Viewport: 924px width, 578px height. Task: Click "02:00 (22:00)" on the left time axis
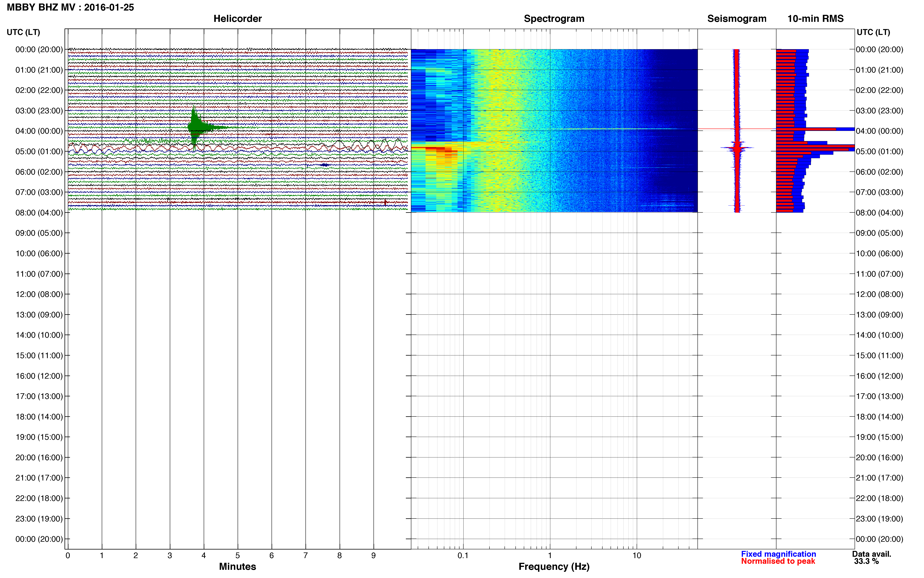coord(39,90)
